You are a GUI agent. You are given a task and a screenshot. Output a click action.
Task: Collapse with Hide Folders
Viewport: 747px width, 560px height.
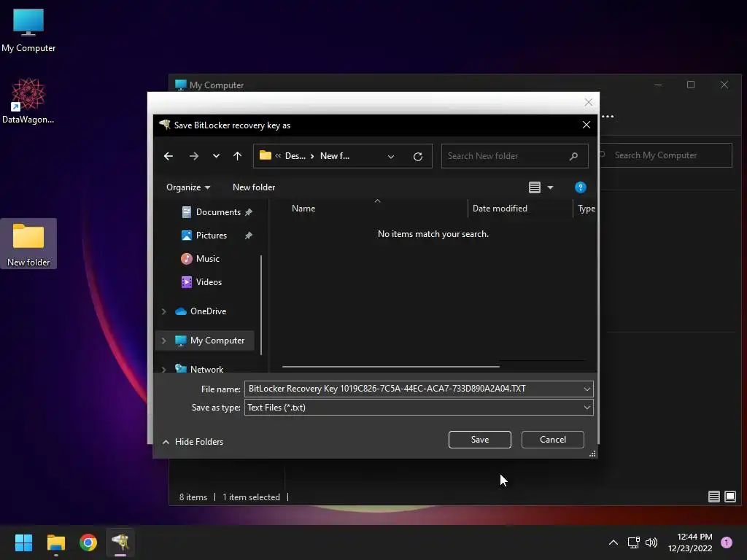pyautogui.click(x=193, y=442)
